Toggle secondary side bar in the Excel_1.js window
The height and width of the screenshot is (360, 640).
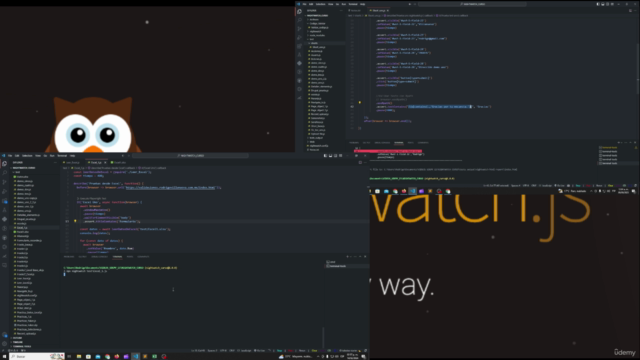[x=336, y=156]
